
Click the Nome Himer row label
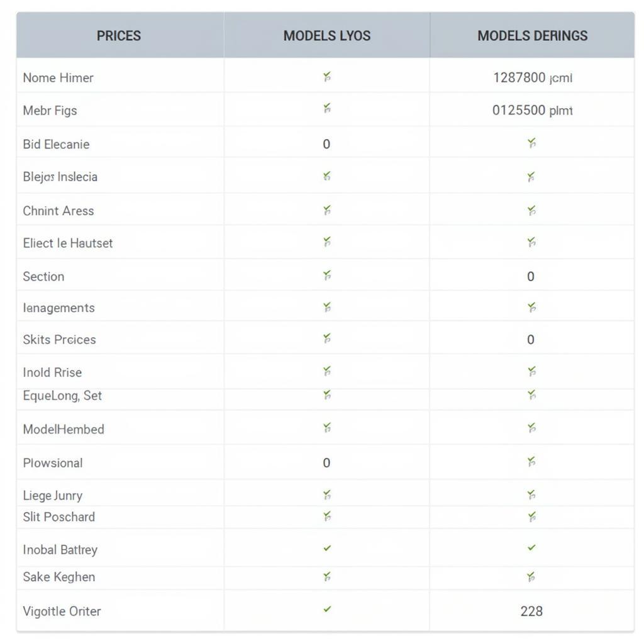58,78
